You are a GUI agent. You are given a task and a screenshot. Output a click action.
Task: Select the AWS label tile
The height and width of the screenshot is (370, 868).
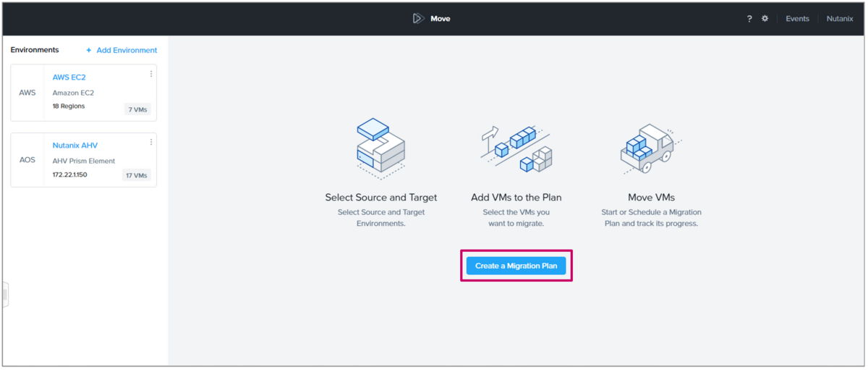click(27, 93)
